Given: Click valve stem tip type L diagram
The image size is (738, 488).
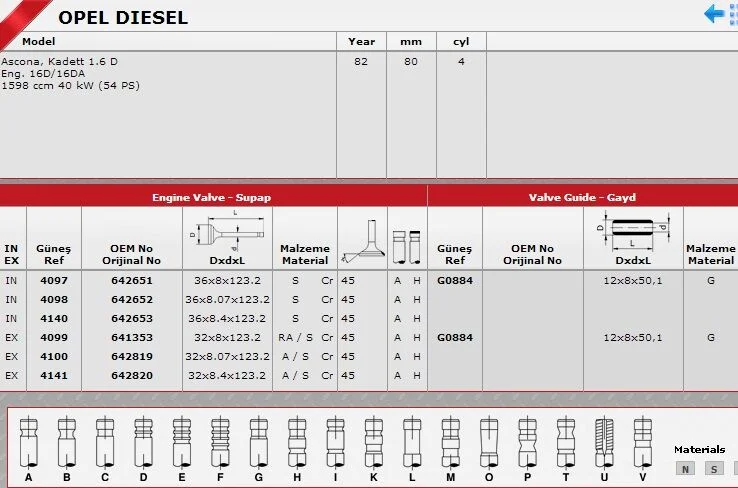Looking at the screenshot, I should pos(410,441).
